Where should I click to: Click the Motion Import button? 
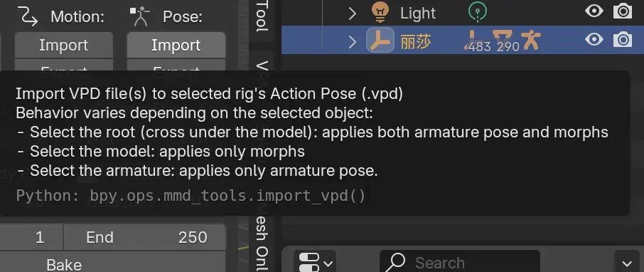click(64, 45)
